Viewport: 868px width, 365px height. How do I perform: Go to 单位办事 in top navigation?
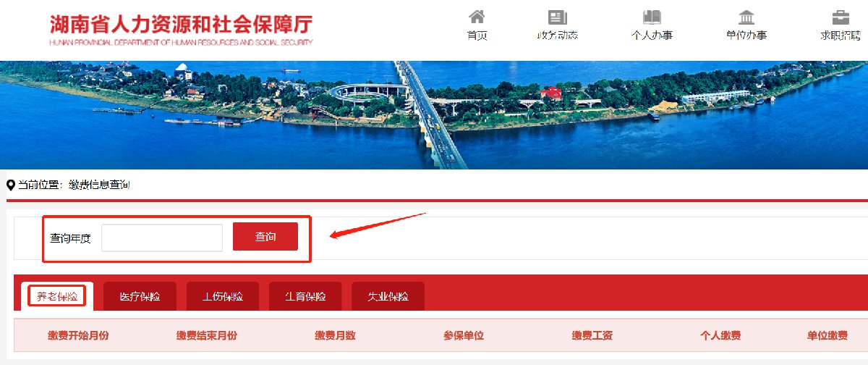tap(746, 35)
